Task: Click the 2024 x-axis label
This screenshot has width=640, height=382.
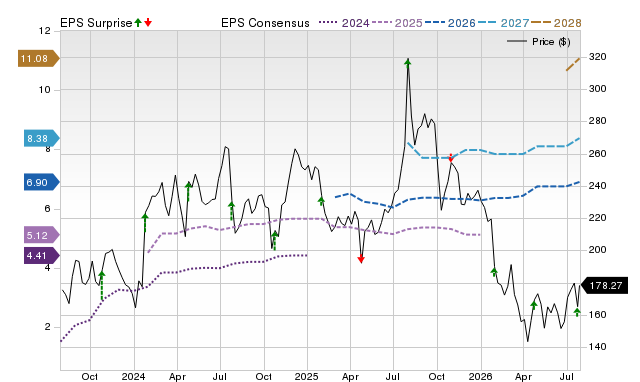Action: tap(133, 376)
